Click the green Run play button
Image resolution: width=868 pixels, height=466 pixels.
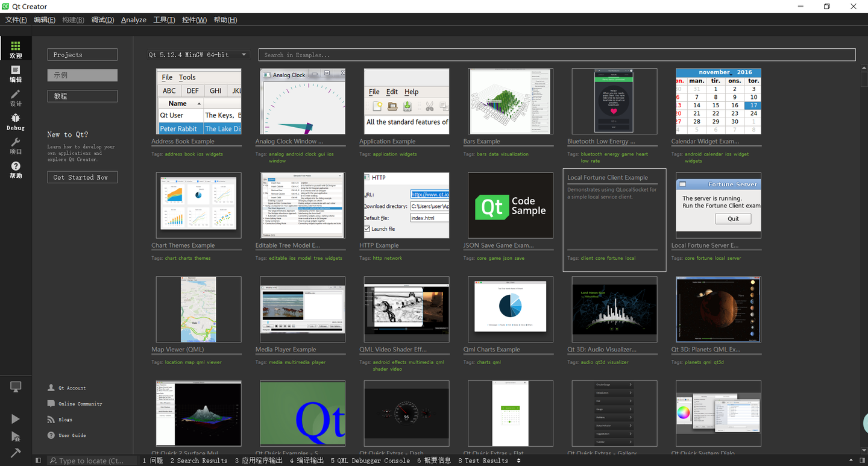(16, 419)
